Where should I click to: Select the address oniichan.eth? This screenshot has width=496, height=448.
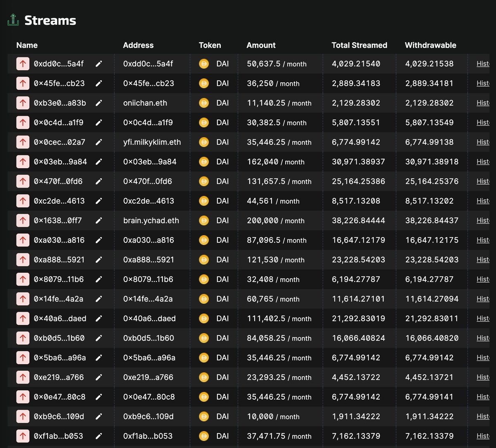[145, 103]
